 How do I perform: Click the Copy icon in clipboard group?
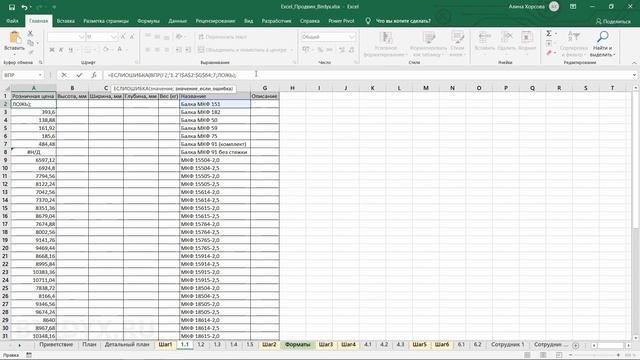31,42
